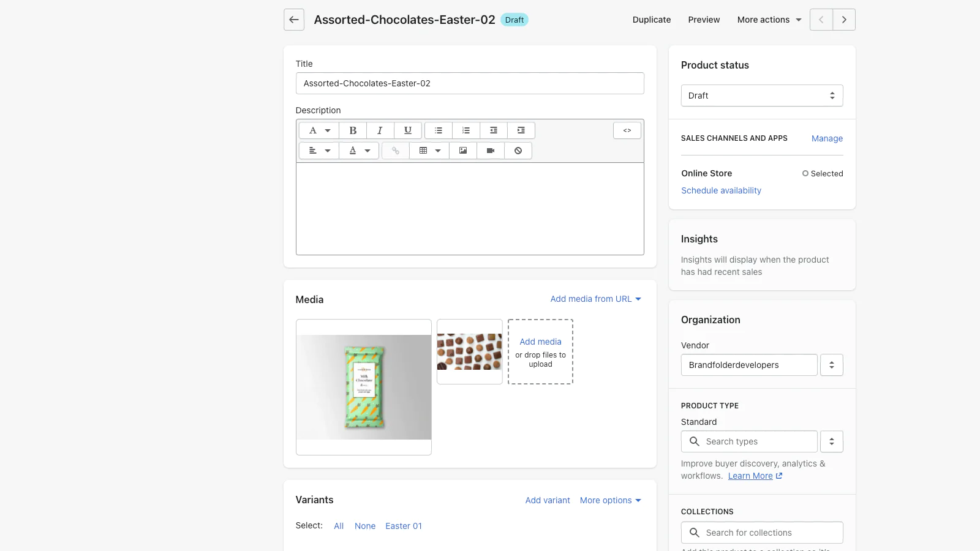980x551 pixels.
Task: Open the More actions menu
Action: [x=769, y=20]
